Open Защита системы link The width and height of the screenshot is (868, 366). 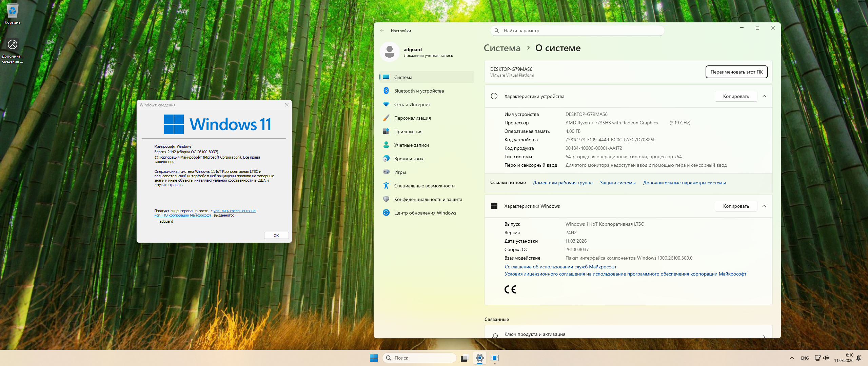(617, 183)
